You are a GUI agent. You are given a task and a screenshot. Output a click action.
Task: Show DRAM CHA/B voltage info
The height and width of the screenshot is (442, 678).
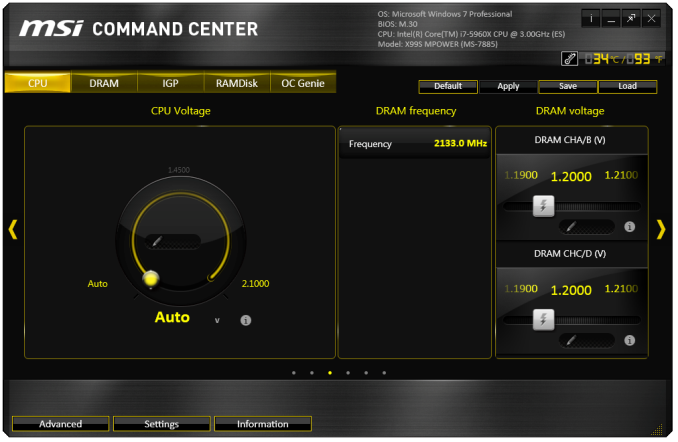tap(630, 227)
